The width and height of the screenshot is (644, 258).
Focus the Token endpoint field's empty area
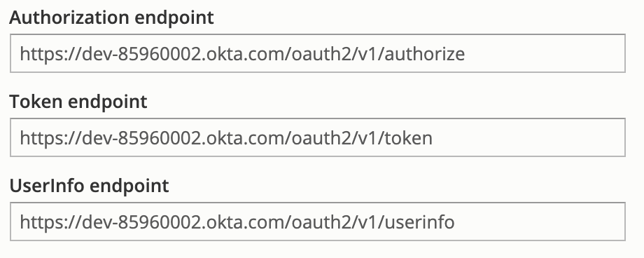point(528,137)
